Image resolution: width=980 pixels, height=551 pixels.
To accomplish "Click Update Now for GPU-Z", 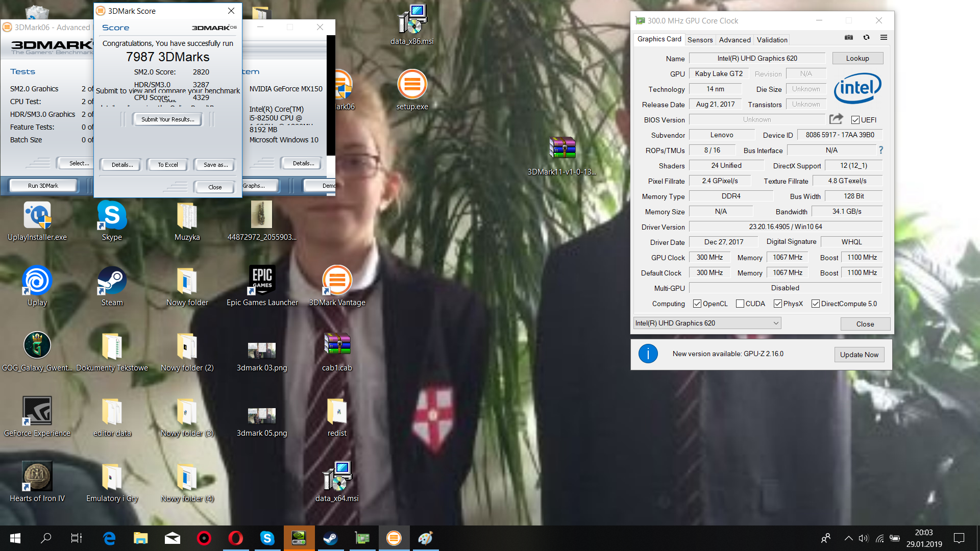I will pyautogui.click(x=859, y=355).
